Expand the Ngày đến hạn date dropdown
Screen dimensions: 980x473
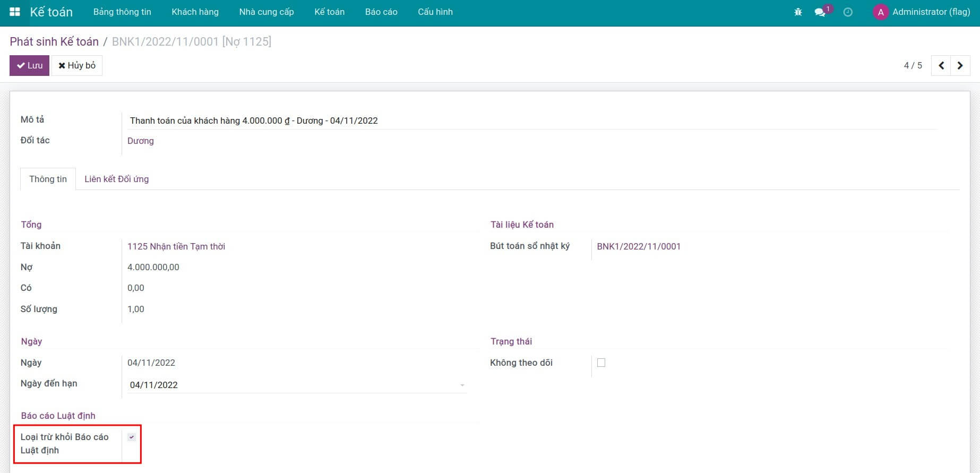pyautogui.click(x=462, y=385)
